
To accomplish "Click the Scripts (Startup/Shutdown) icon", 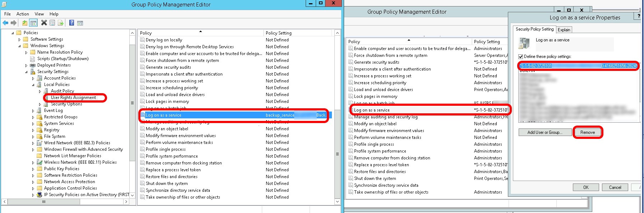I will (32, 59).
